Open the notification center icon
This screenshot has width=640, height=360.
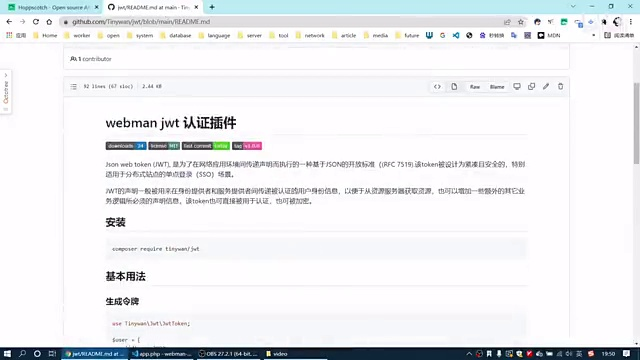627,354
